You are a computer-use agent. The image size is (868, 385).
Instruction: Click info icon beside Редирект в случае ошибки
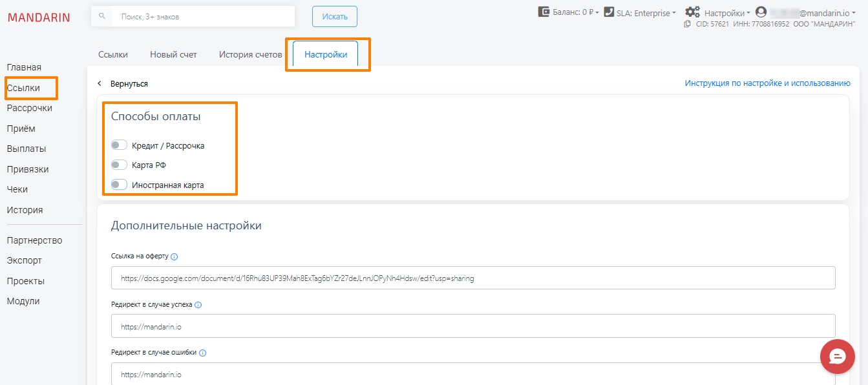pos(203,353)
